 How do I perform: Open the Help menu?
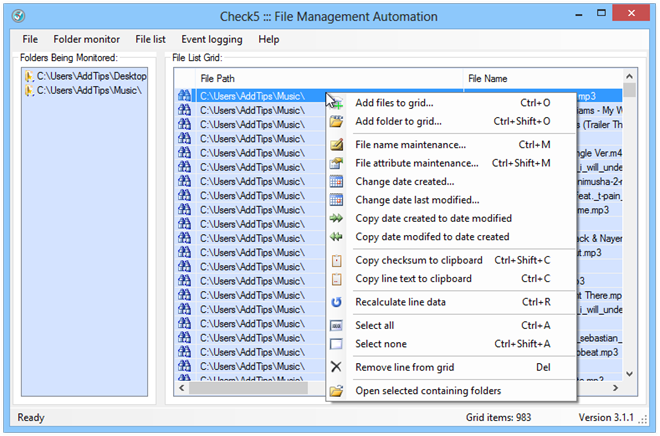(269, 40)
